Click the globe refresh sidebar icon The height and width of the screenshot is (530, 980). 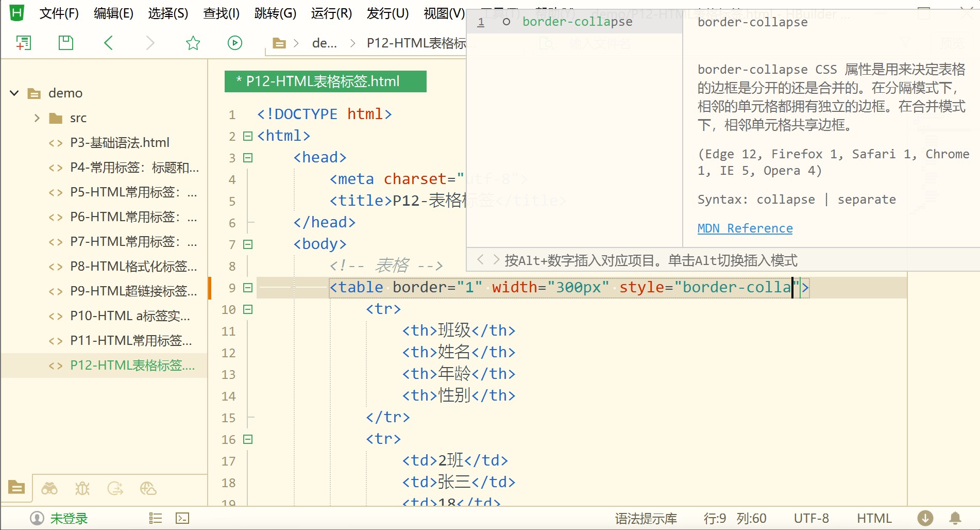click(115, 488)
